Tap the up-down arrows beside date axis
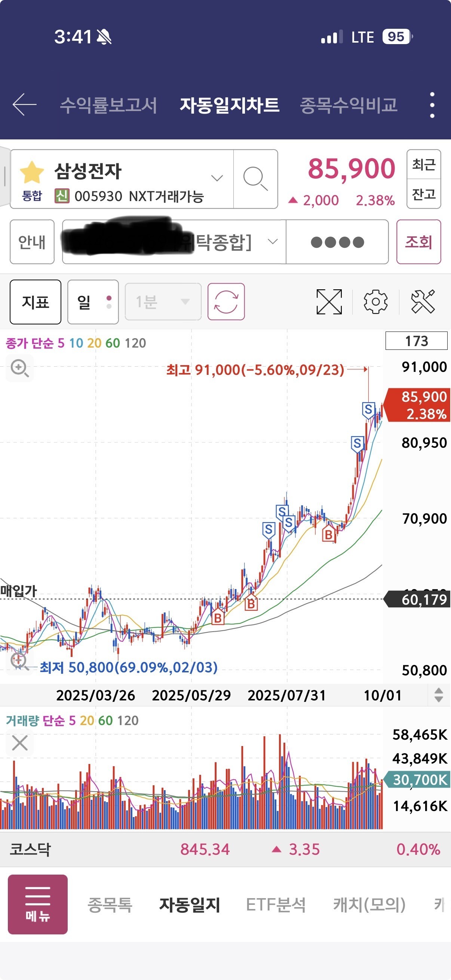The width and height of the screenshot is (451, 980). click(x=438, y=695)
